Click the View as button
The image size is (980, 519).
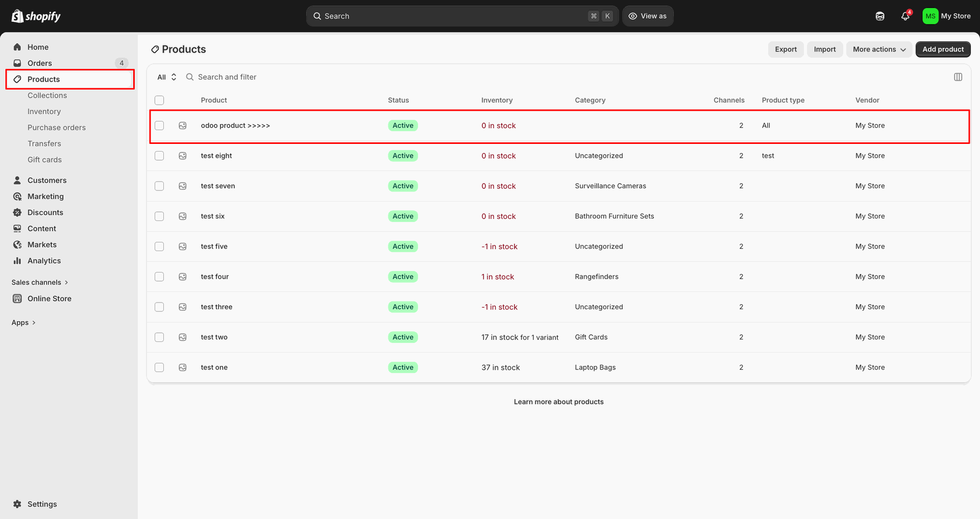pyautogui.click(x=648, y=16)
